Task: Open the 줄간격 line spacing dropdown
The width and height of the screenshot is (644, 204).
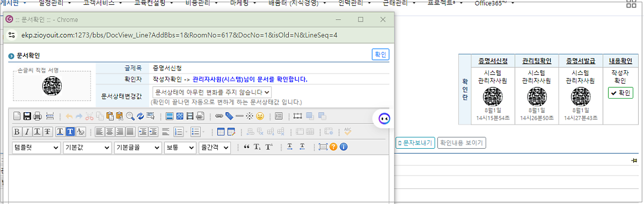Action: point(215,147)
